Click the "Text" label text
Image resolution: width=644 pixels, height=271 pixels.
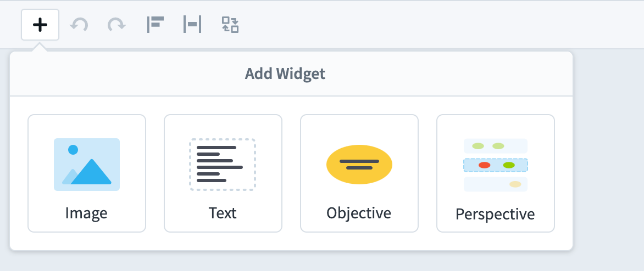pyautogui.click(x=223, y=213)
